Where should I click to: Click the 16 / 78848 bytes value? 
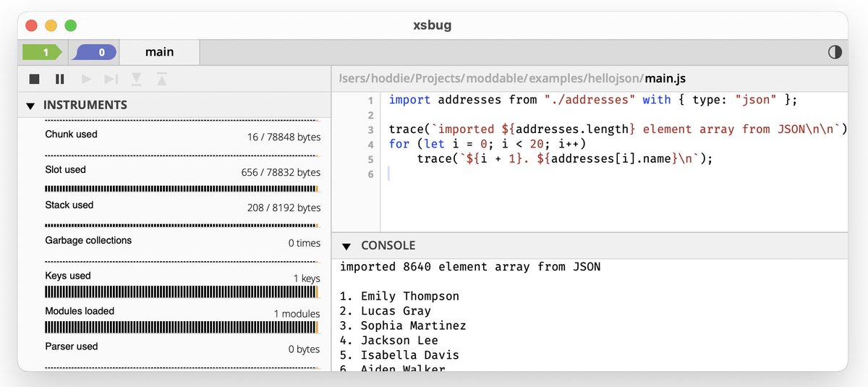pyautogui.click(x=283, y=137)
